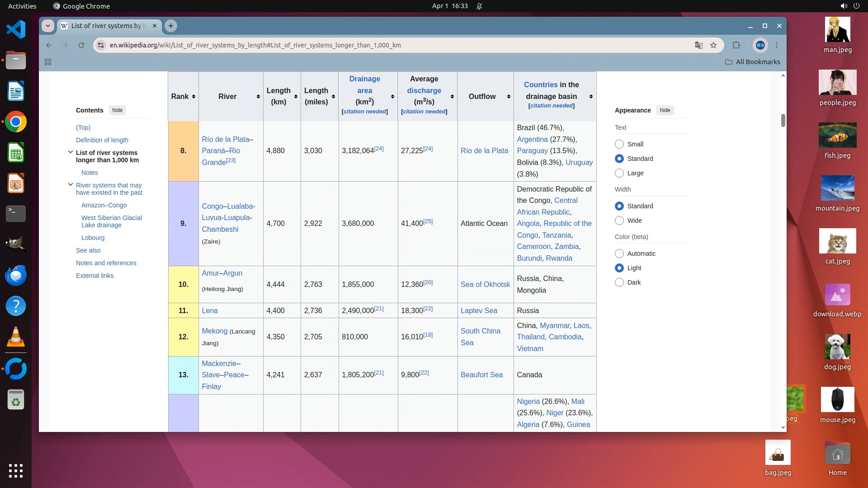
Task: Follow the Sea of Okhotsk link
Action: click(x=485, y=284)
